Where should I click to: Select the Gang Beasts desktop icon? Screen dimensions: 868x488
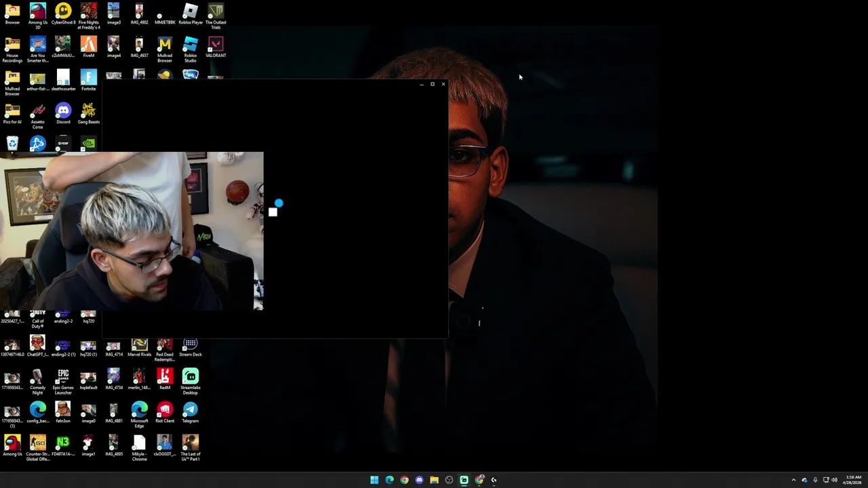pyautogui.click(x=89, y=114)
